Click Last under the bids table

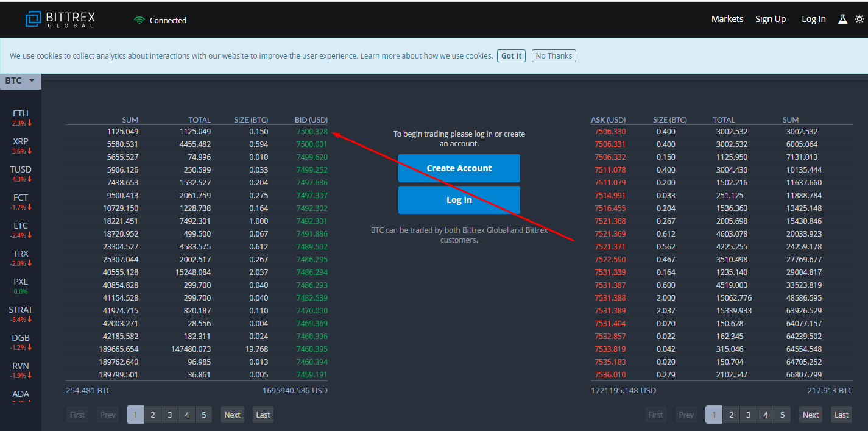(x=263, y=415)
